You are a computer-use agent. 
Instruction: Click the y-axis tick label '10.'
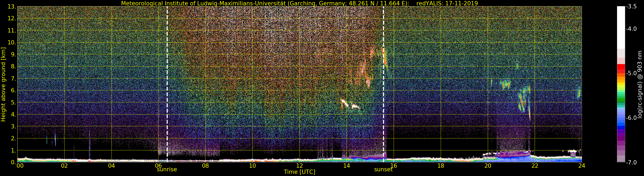pyautogui.click(x=12, y=43)
